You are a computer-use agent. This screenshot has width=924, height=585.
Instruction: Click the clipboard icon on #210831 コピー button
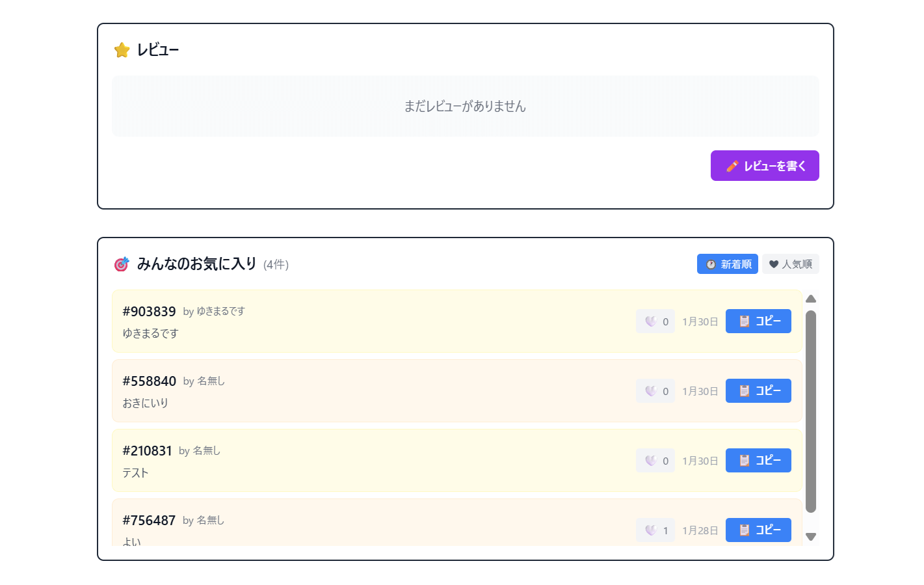tap(746, 460)
